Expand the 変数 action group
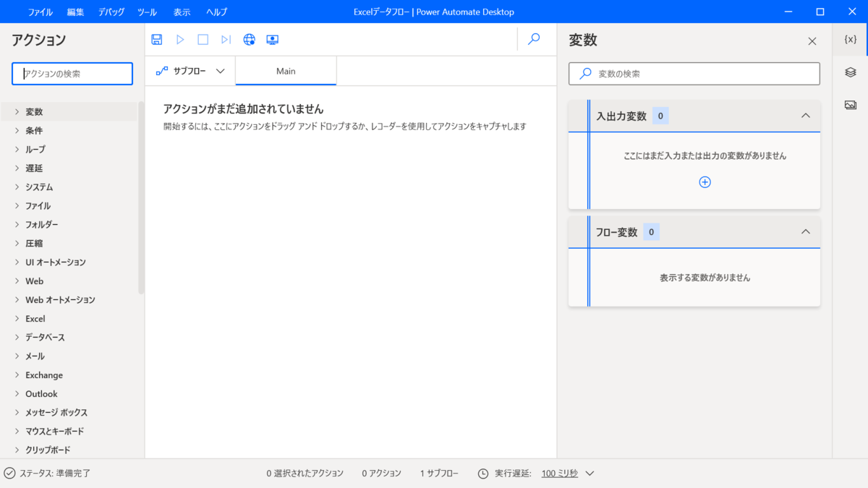 (17, 112)
